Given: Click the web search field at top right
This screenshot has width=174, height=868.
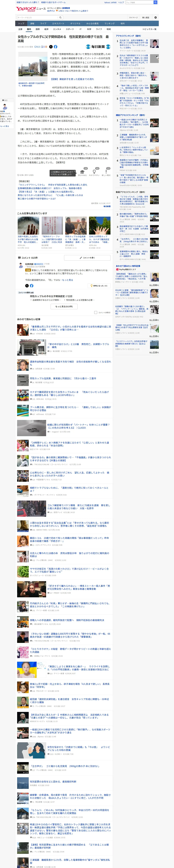Looking at the screenshot, I should tap(139, 2).
